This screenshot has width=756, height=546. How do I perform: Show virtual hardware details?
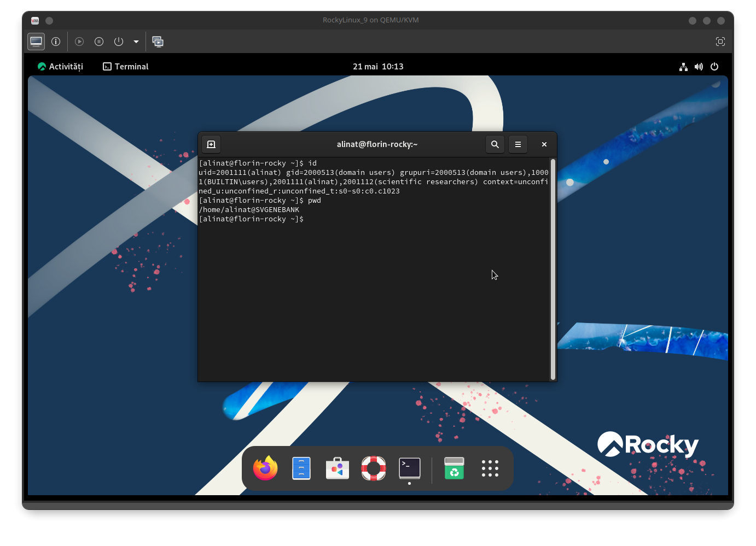tap(56, 42)
